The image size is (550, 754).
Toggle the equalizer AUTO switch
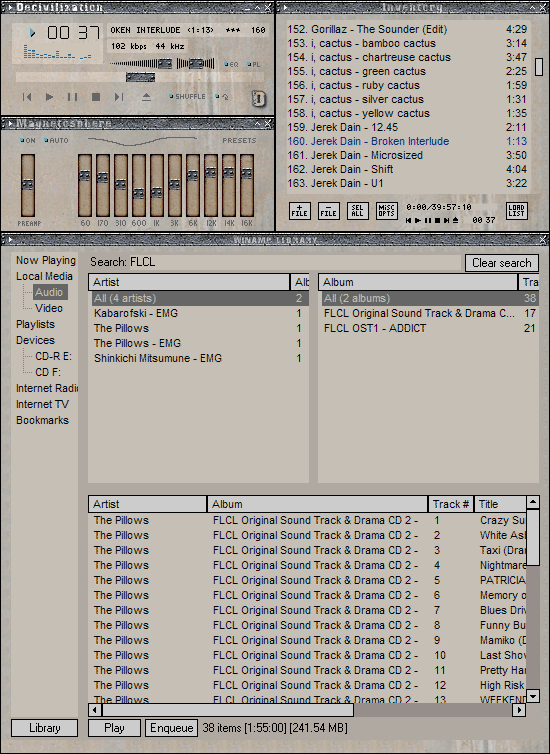point(57,140)
